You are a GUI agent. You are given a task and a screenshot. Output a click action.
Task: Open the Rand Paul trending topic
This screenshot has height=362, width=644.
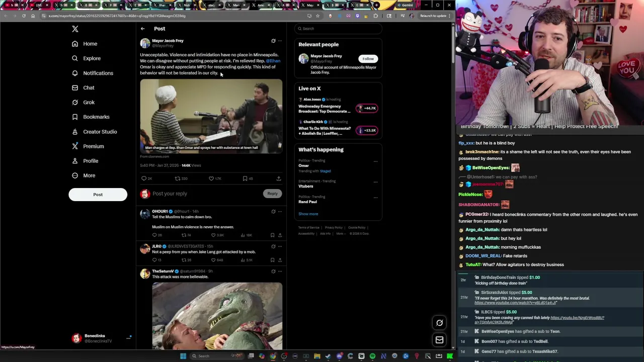coord(307,202)
